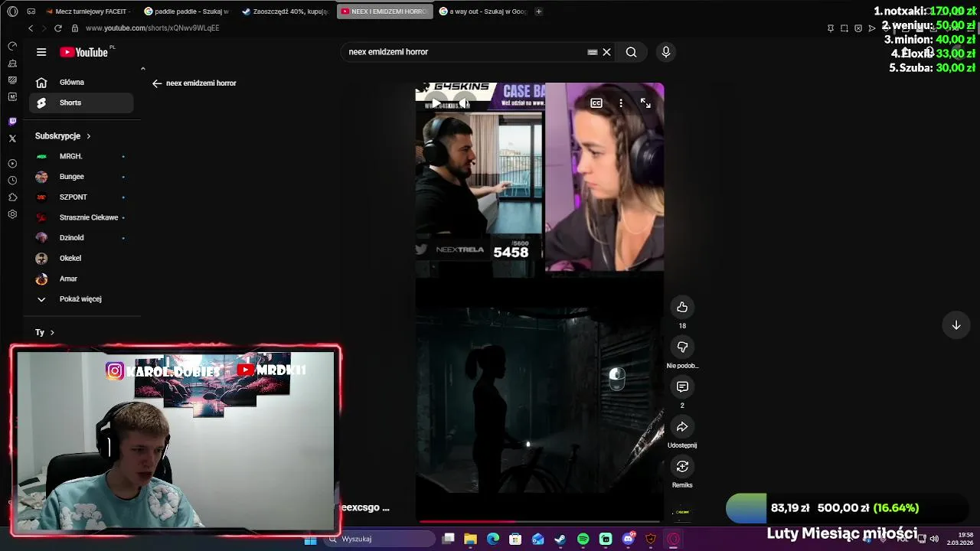Open extensions cube in Opera sidebar
Image resolution: width=980 pixels, height=551 pixels.
[x=12, y=197]
